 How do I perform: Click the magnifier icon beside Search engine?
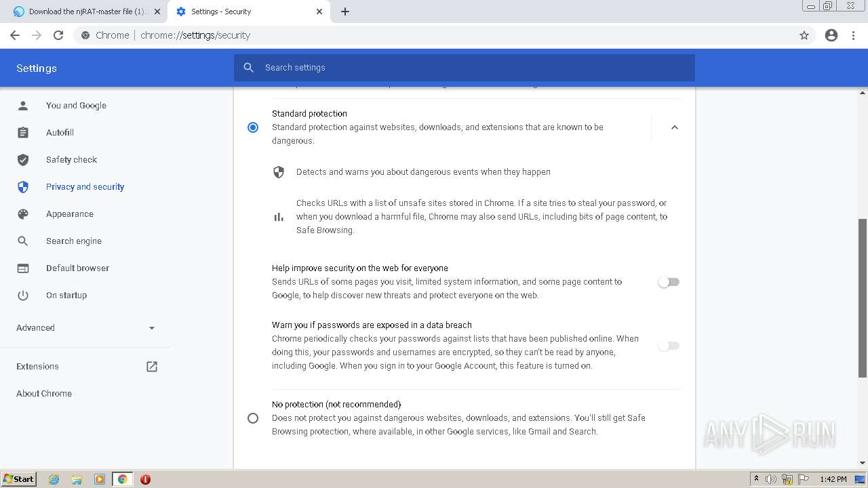(x=23, y=241)
